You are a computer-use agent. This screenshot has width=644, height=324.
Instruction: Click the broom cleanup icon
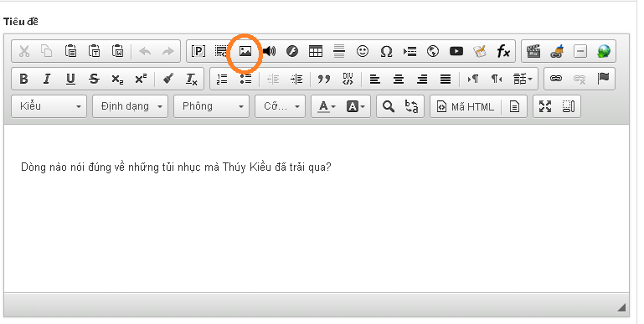coord(557,51)
